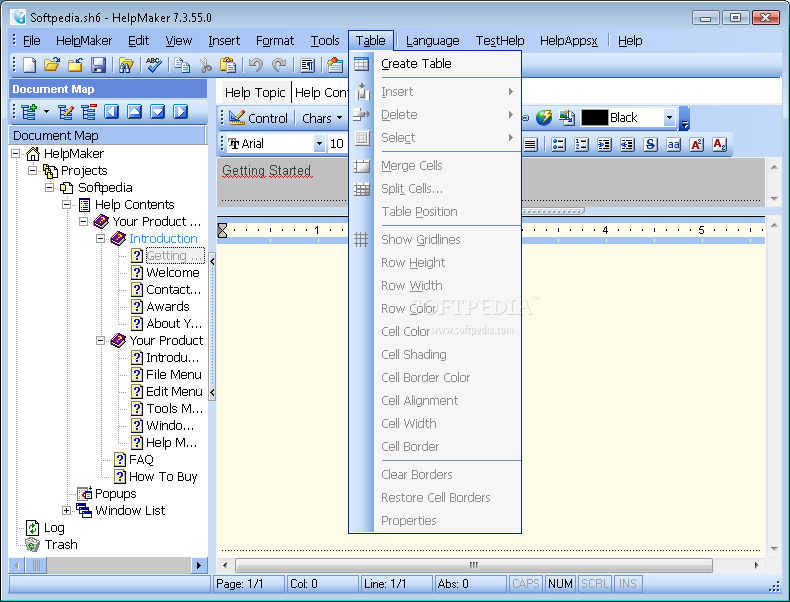Open the toolbar options overflow arrow
The image size is (790, 602).
[684, 118]
